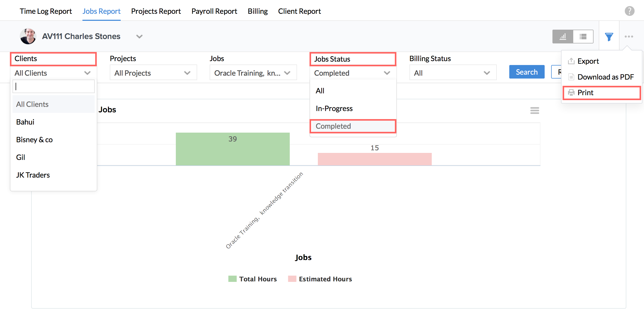Switch to chart view icon
Image resolution: width=644 pixels, height=311 pixels.
(563, 37)
